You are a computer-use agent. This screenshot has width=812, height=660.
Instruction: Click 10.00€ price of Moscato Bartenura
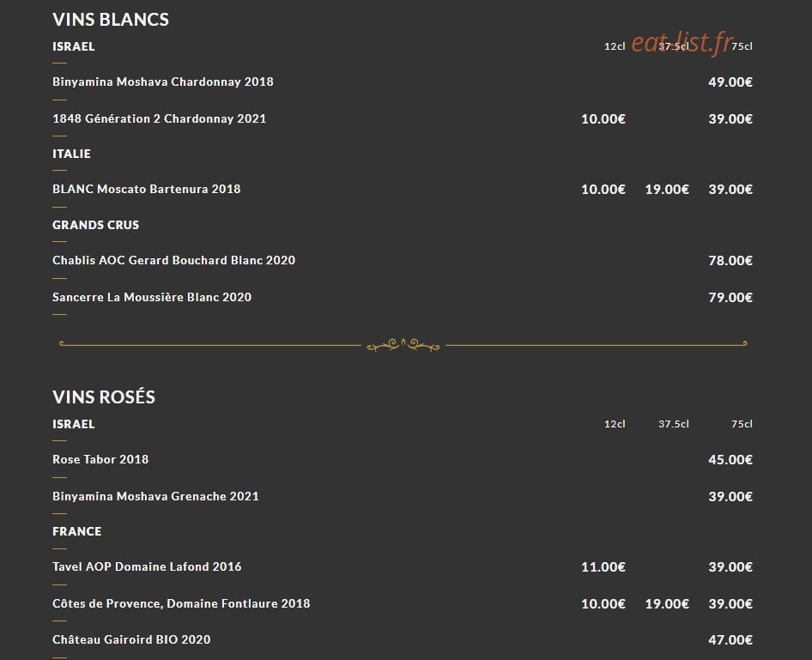pos(603,190)
